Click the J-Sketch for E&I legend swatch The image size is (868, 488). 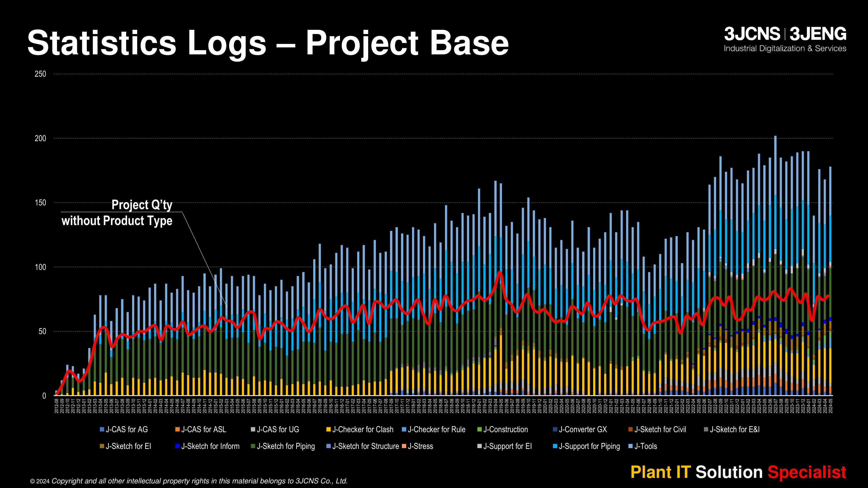(706, 429)
